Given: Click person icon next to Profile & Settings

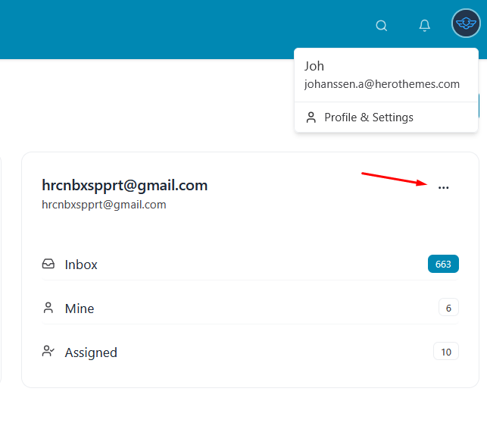Looking at the screenshot, I should click(311, 117).
